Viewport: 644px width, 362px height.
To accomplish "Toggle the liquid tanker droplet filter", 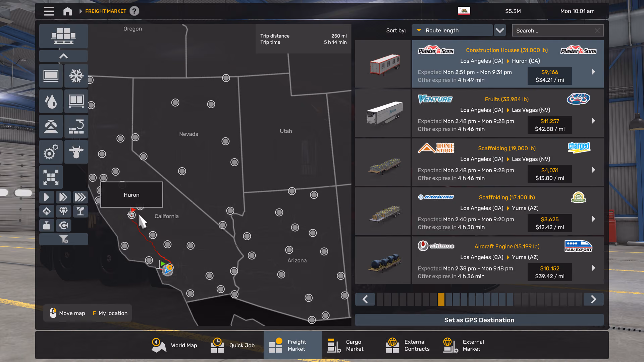I will point(51,101).
